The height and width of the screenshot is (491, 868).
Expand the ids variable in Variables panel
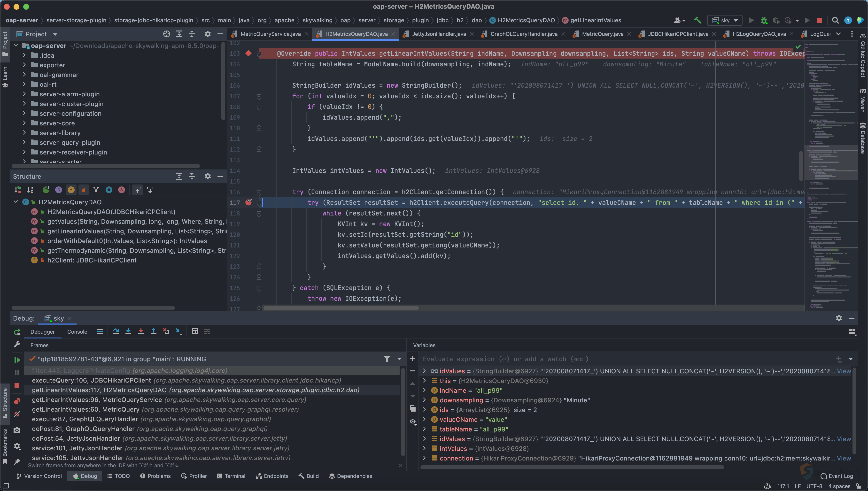click(425, 410)
